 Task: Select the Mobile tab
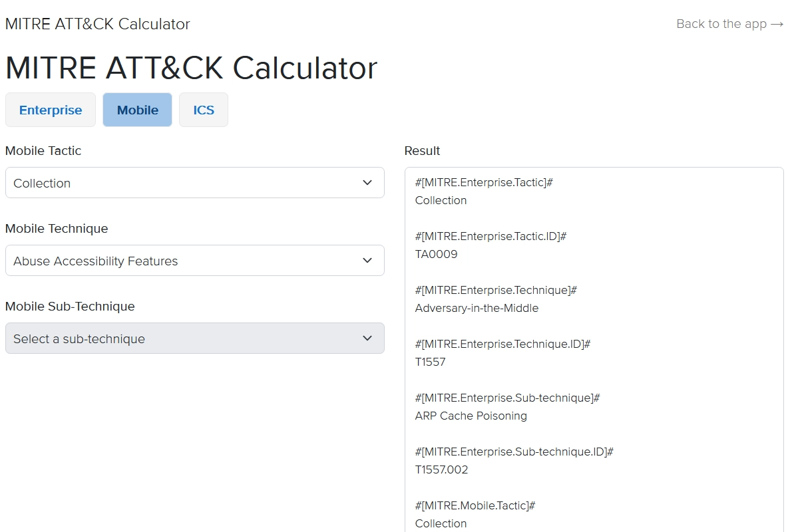point(138,110)
